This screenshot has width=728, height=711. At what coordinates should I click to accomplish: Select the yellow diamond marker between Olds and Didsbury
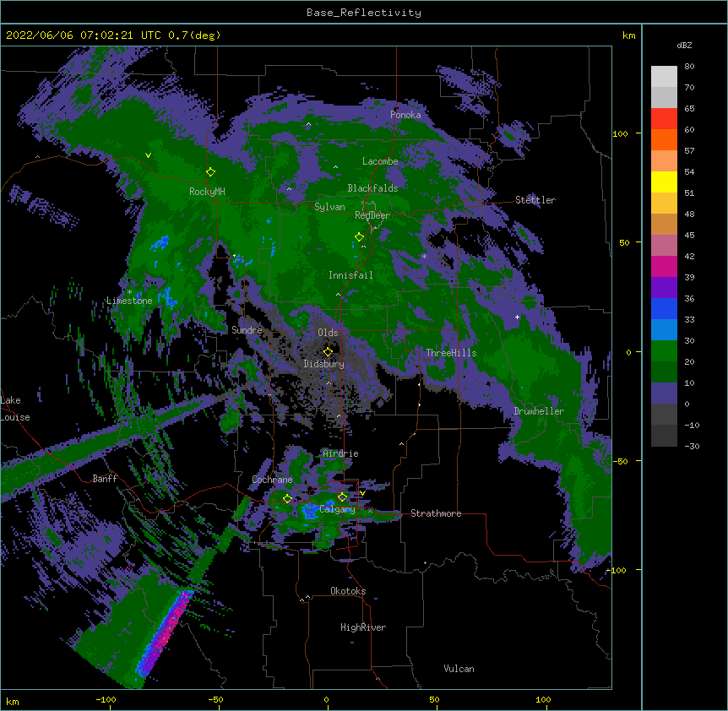click(x=328, y=351)
